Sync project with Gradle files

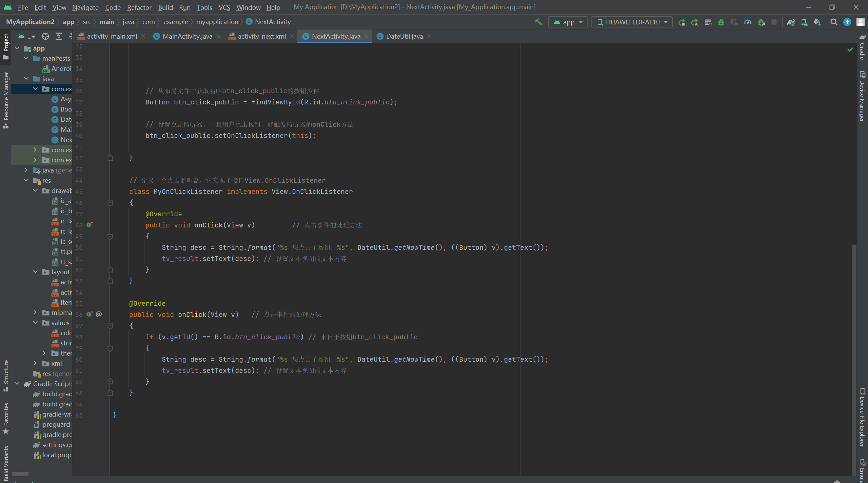(791, 22)
